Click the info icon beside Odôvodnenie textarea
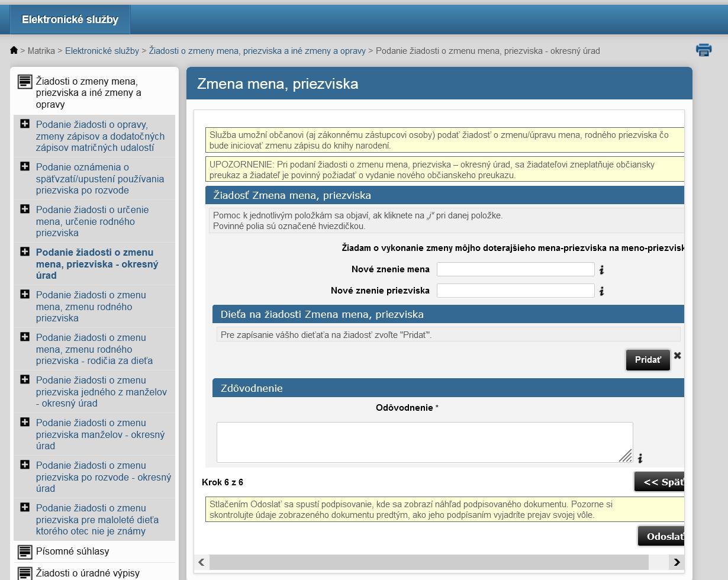This screenshot has height=580, width=728. click(640, 458)
